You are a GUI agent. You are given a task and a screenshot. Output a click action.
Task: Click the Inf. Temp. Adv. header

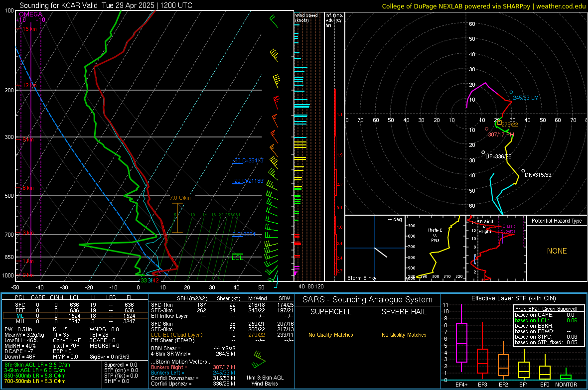334,20
